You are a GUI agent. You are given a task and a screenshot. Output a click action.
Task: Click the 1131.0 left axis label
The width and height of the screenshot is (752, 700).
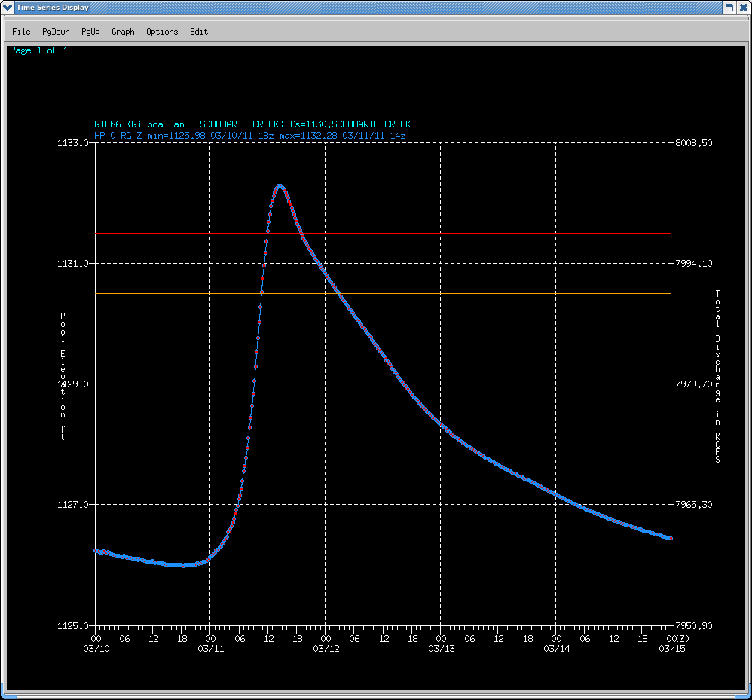coord(73,263)
